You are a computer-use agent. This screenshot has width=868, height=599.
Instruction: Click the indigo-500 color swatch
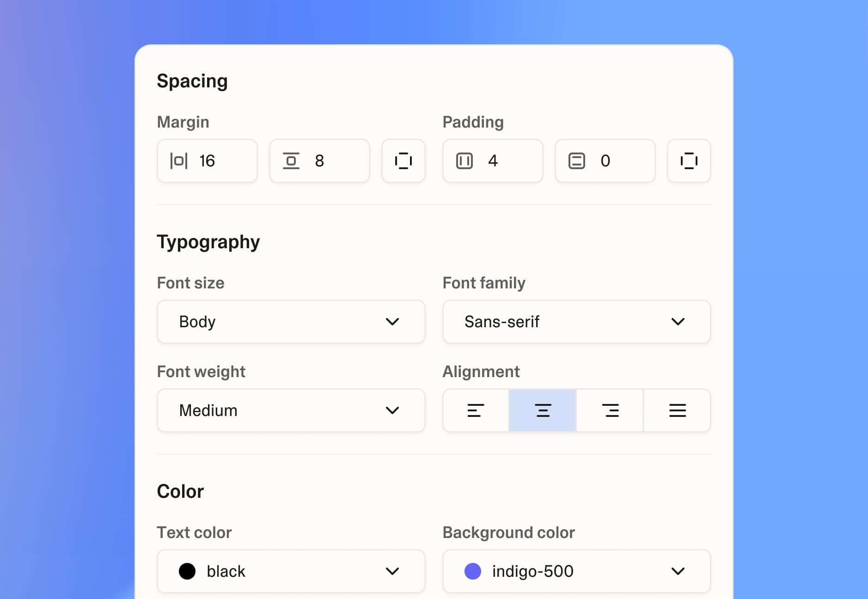click(473, 571)
